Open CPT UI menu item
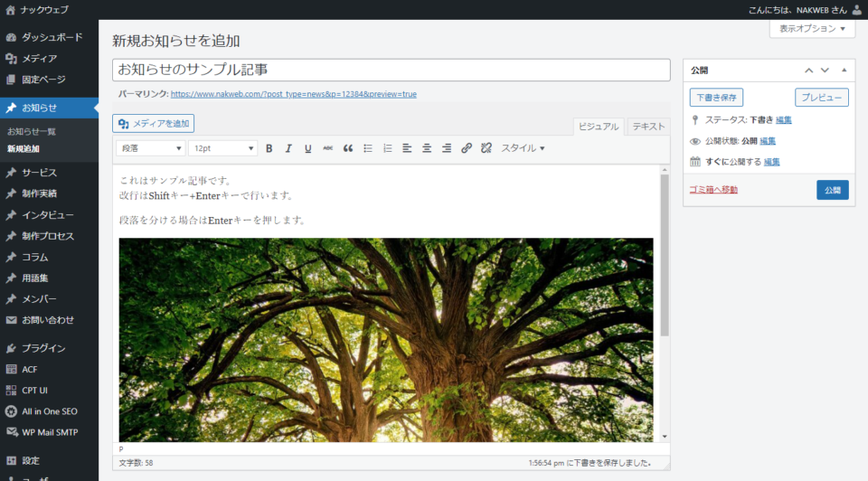This screenshot has height=481, width=868. click(x=49, y=391)
